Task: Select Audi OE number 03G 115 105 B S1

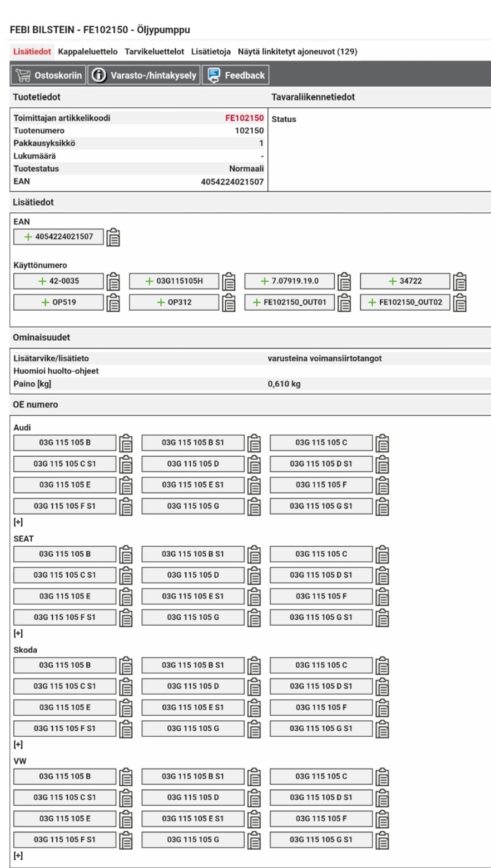Action: tap(193, 443)
